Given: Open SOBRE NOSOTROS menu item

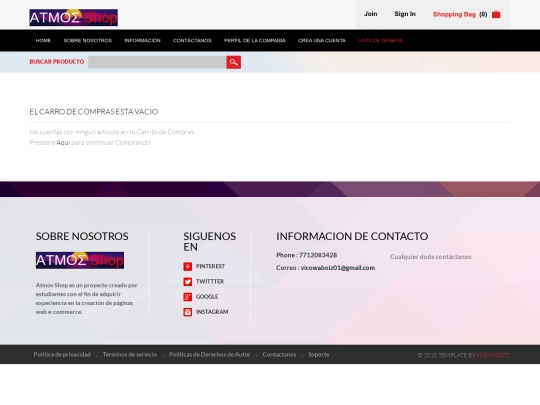Looking at the screenshot, I should click(88, 40).
